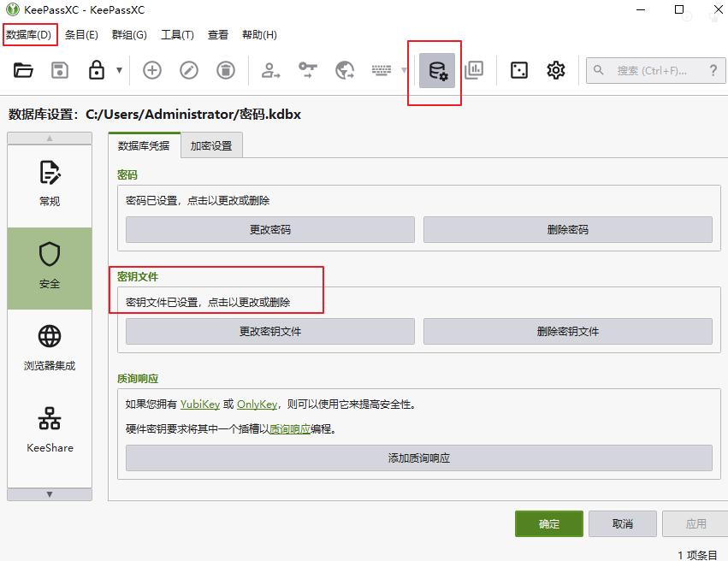Open the 帮助(H) menu
Screen dimensions: 728x561
click(259, 35)
